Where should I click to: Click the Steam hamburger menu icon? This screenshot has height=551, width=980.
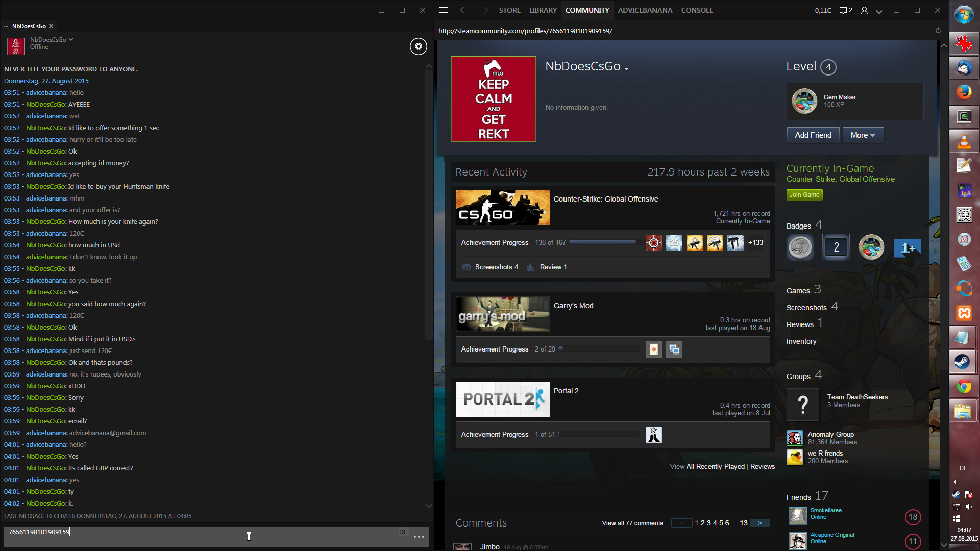point(443,10)
